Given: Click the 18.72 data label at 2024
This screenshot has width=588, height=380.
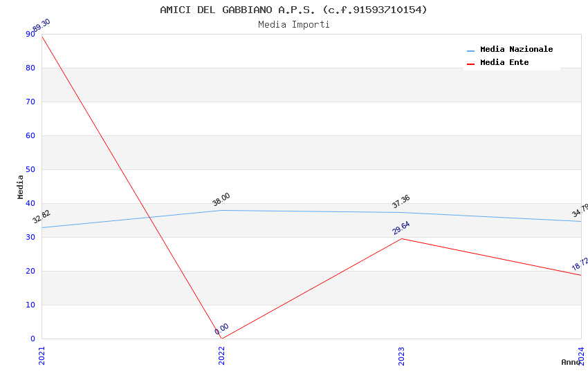Looking at the screenshot, I should [580, 264].
